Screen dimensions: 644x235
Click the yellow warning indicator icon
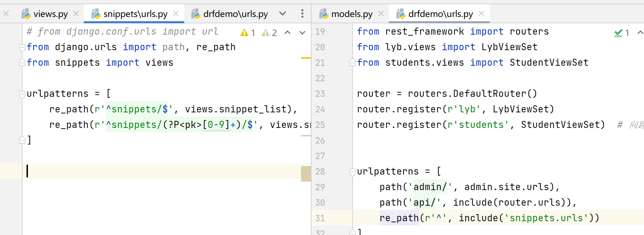[x=244, y=33]
